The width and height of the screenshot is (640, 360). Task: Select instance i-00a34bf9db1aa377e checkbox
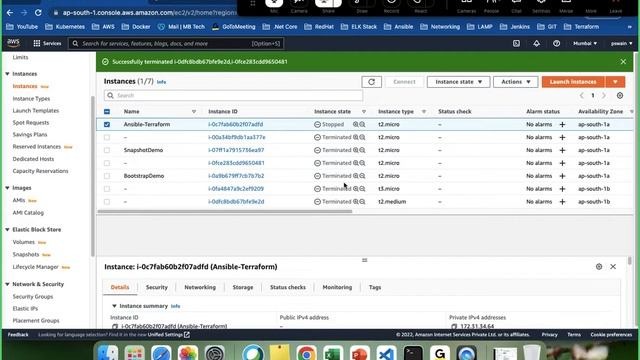(107, 137)
